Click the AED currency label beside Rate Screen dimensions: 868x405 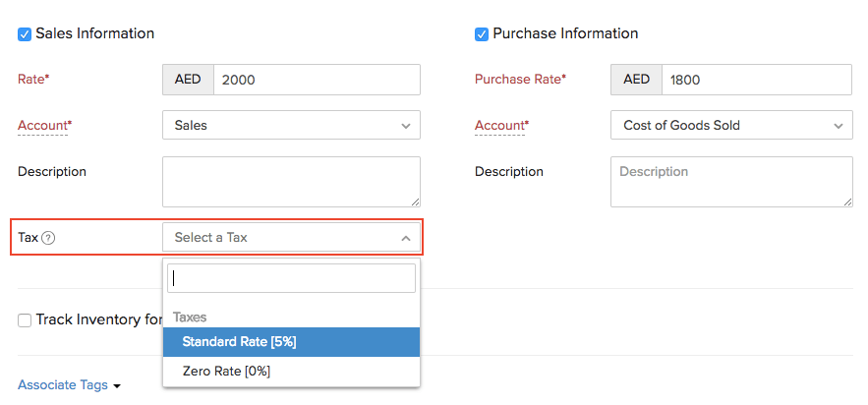pos(188,80)
